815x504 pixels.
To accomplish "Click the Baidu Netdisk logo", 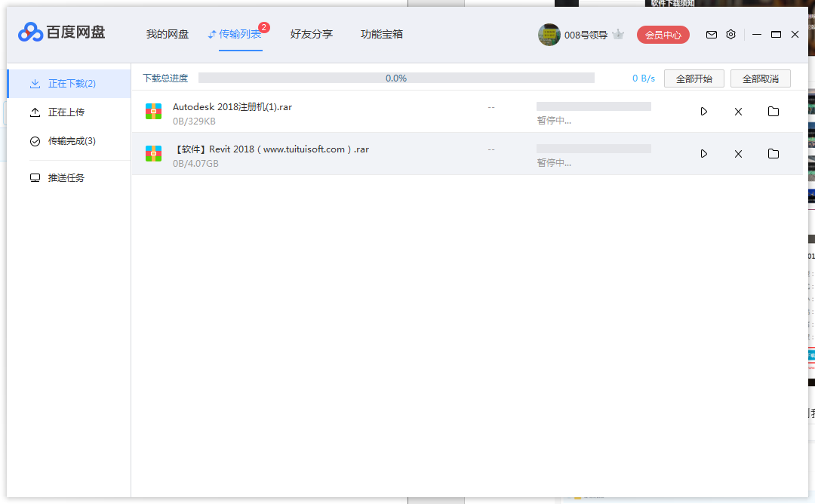I will 61,32.
